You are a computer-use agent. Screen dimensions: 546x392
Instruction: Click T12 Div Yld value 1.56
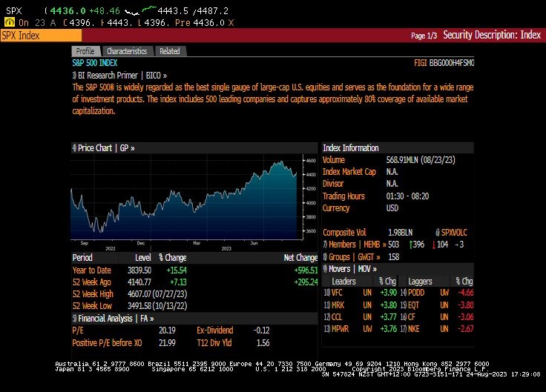263,343
